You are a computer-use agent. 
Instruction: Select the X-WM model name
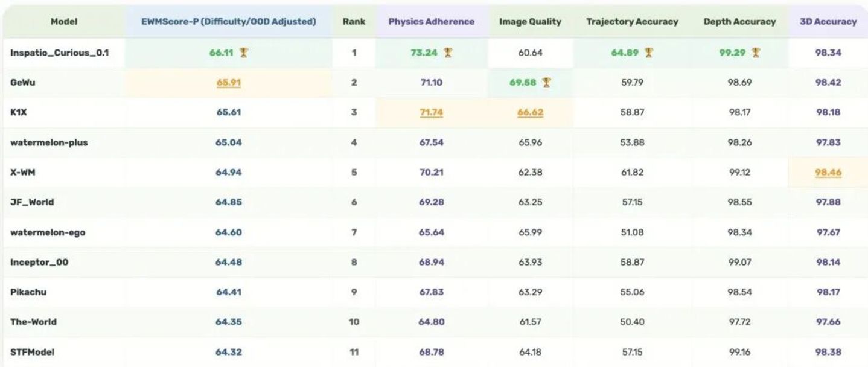pyautogui.click(x=24, y=173)
